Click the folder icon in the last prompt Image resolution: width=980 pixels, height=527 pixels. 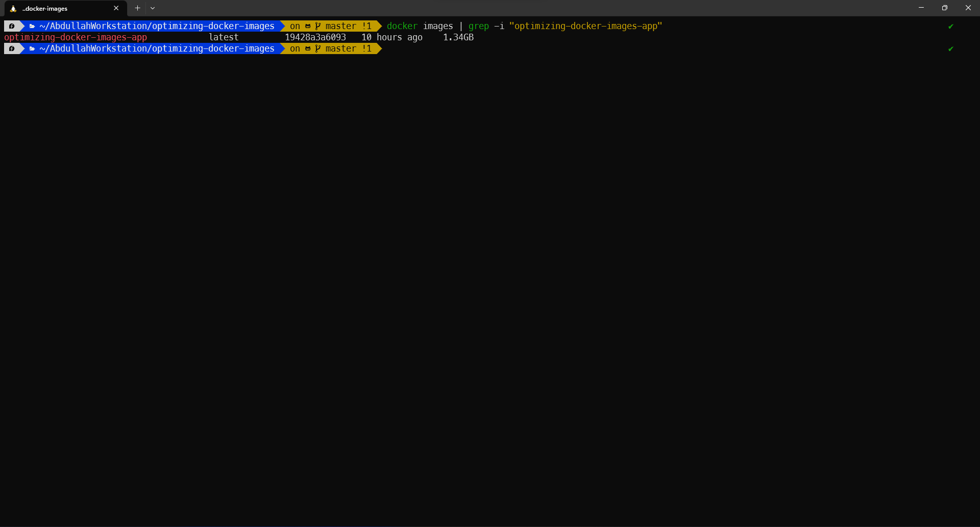click(x=32, y=49)
